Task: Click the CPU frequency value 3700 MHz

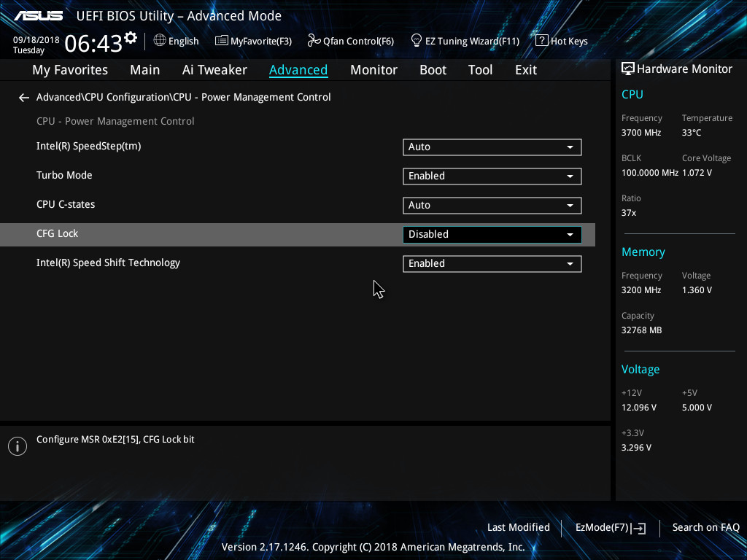Action: pyautogui.click(x=640, y=133)
